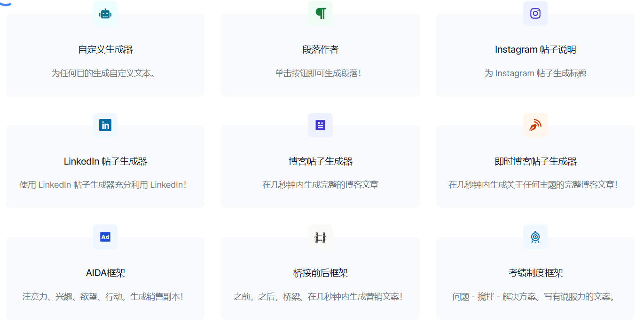Open the Instagram 帖子说明 generator
Screen dimensions: 644x325
(535, 49)
